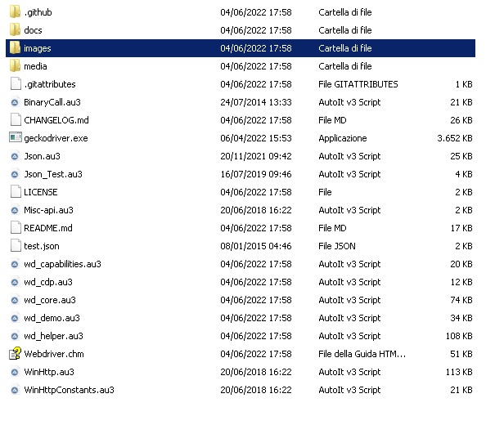
Task: Click the Misc-api.au3 file name
Action: point(48,210)
